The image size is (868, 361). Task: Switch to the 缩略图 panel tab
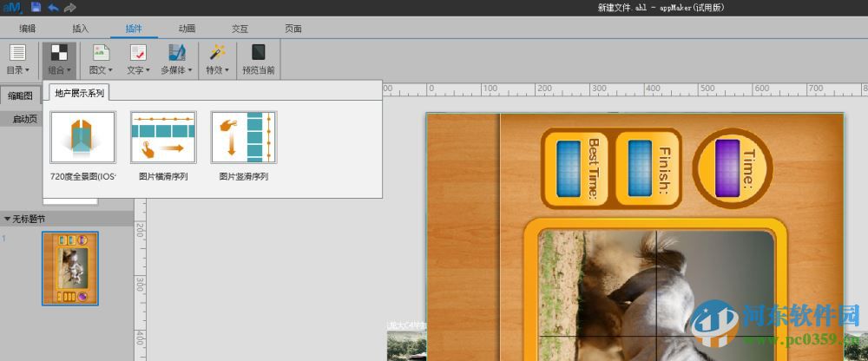click(20, 95)
